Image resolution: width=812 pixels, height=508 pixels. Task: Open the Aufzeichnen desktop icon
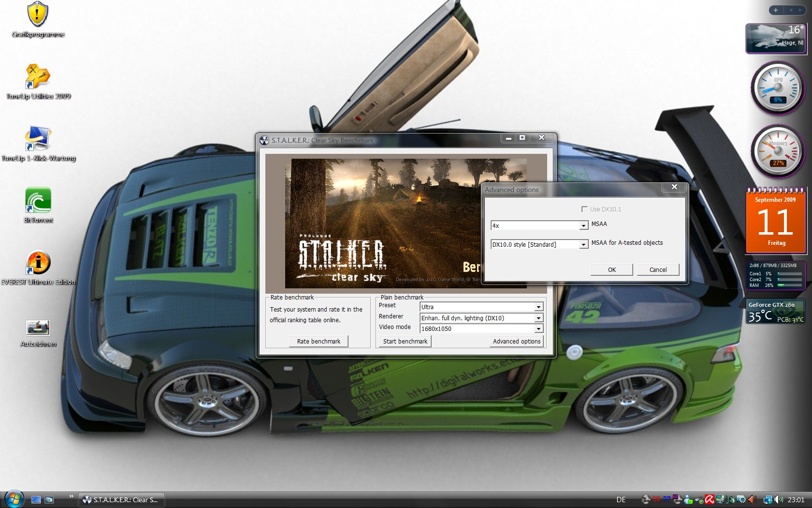pyautogui.click(x=38, y=333)
